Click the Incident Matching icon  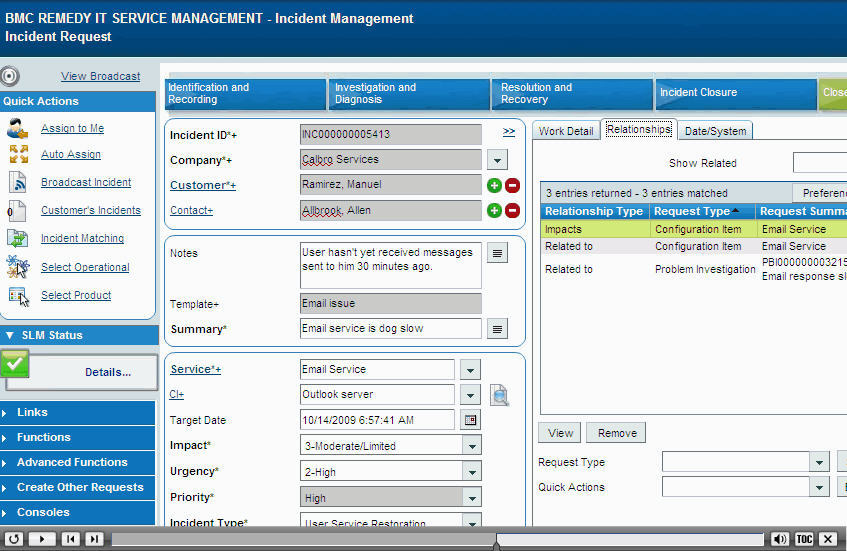17,238
